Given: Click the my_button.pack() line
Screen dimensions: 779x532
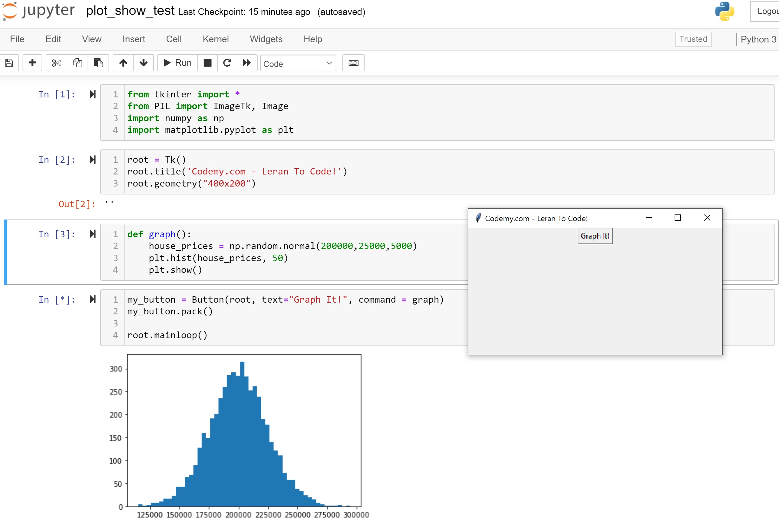Looking at the screenshot, I should click(170, 312).
